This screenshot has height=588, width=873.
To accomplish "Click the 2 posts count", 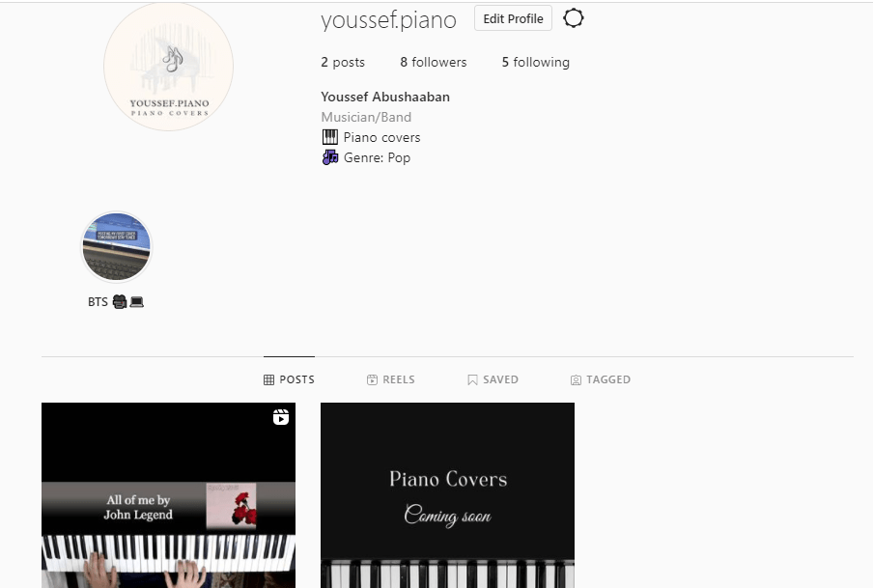I will coord(343,62).
